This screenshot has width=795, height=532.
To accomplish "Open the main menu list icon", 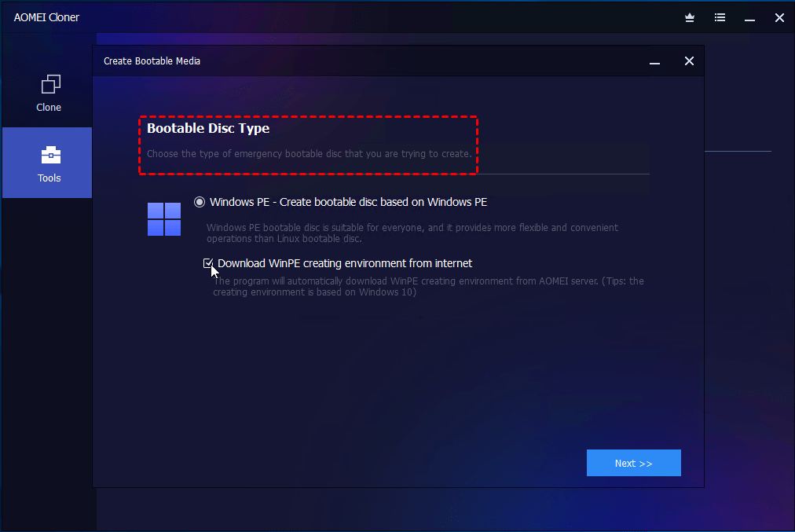I will [720, 18].
